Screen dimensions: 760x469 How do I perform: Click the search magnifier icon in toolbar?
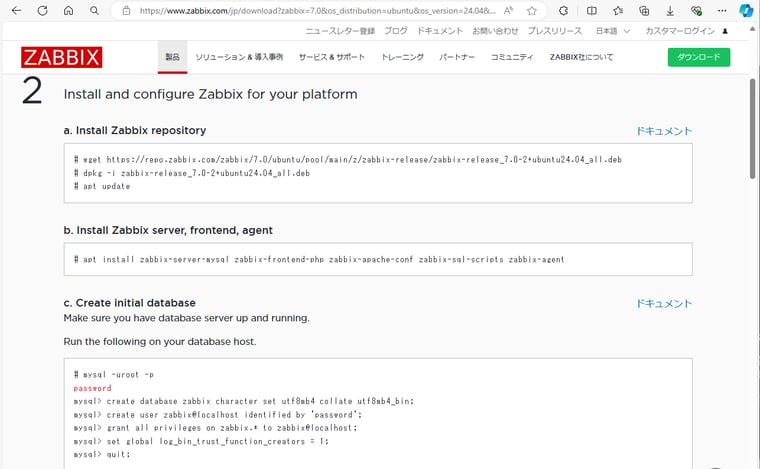95,11
